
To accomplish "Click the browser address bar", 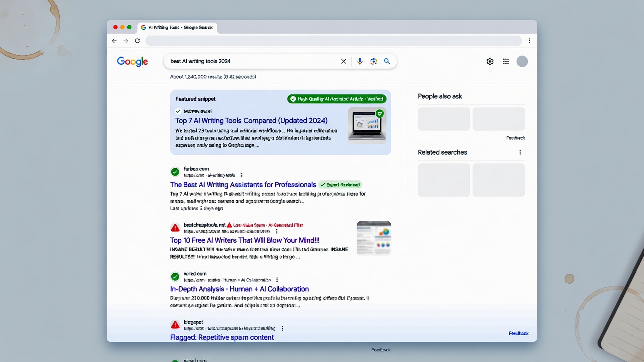I will click(334, 41).
